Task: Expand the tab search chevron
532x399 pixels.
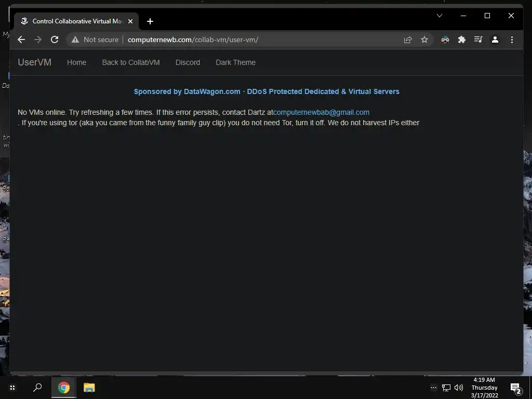Action: [x=440, y=16]
